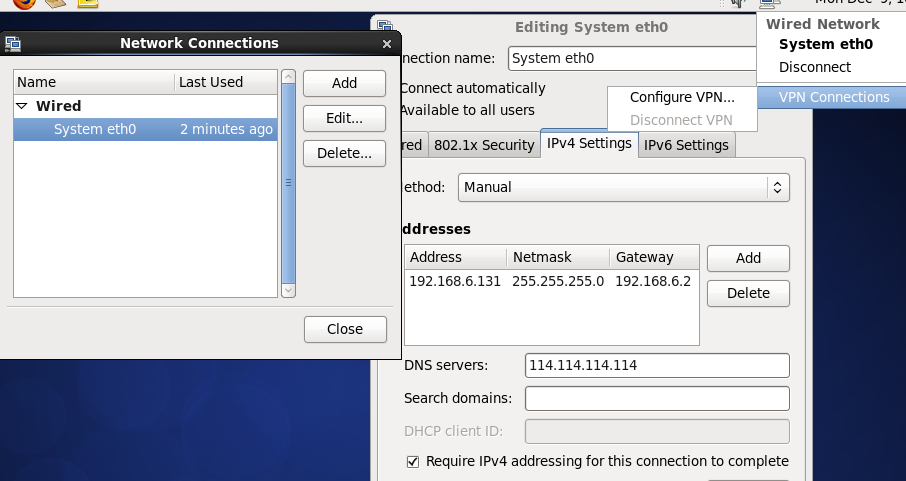
Task: Collapse the Wired group triangle
Action: point(22,106)
